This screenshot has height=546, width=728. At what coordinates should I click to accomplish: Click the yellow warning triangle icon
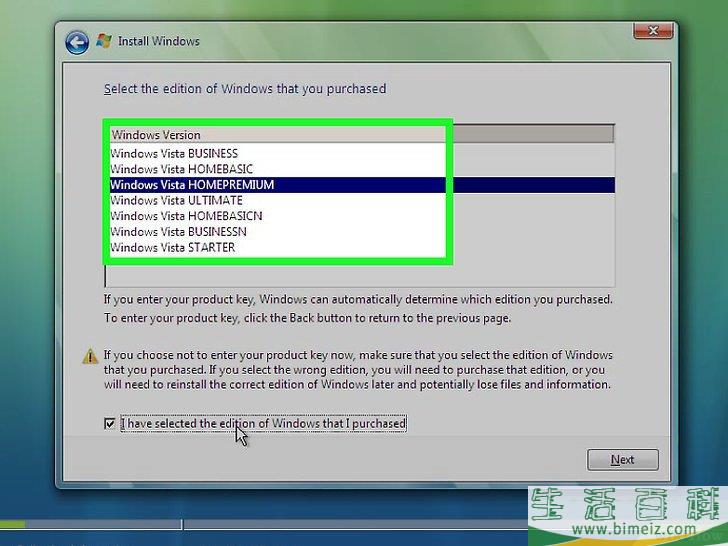point(90,357)
